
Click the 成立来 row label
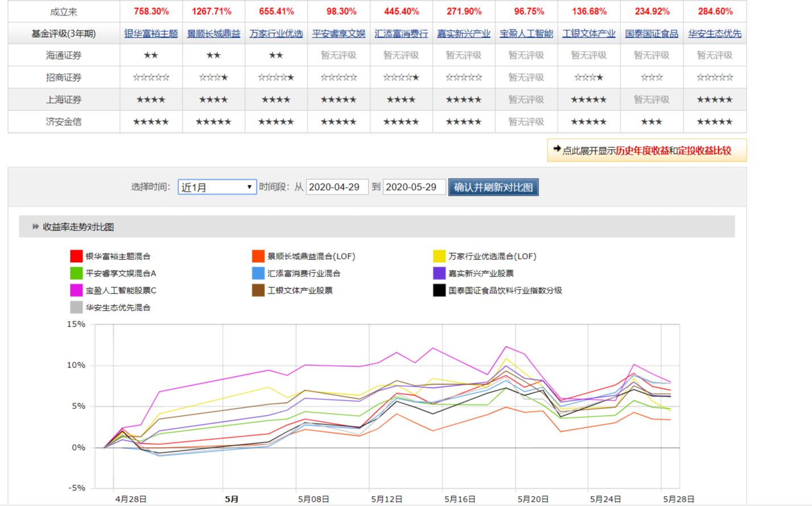click(64, 11)
